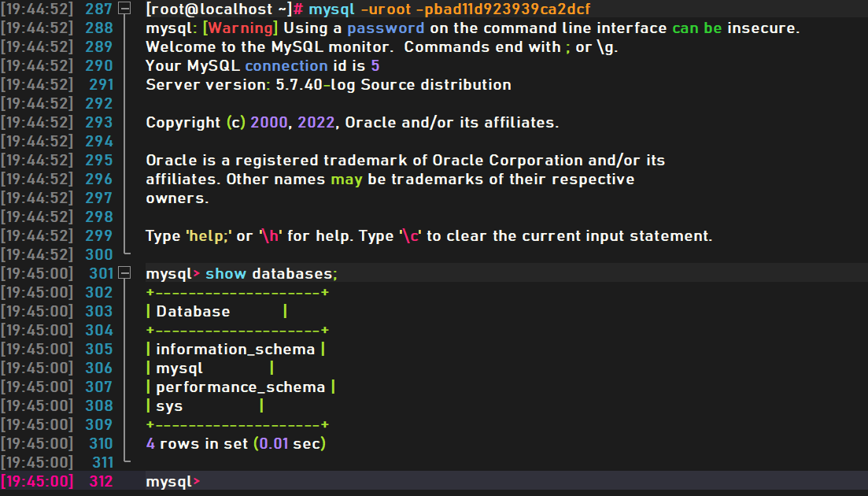Click the '0.01' seconds value

pyautogui.click(x=274, y=443)
